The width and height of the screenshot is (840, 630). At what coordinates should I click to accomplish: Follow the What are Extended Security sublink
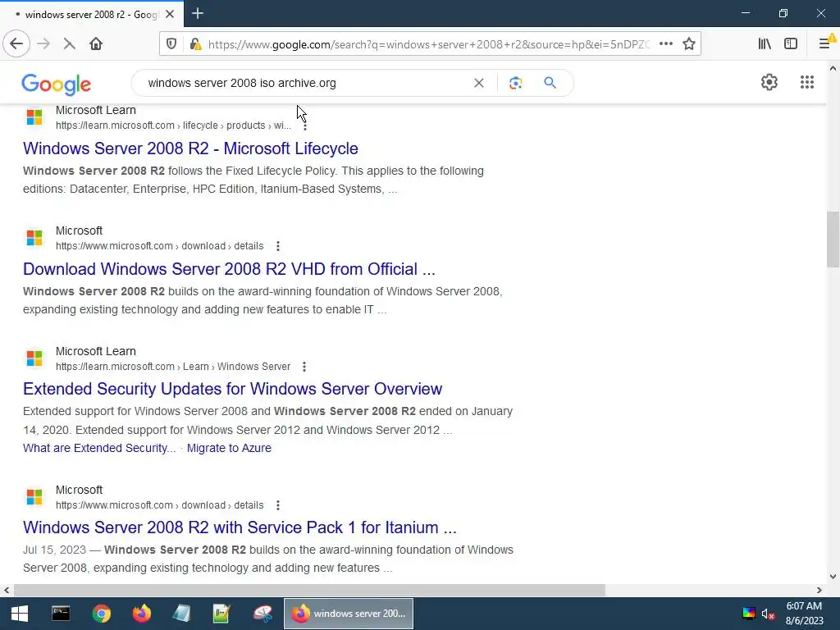pos(99,448)
